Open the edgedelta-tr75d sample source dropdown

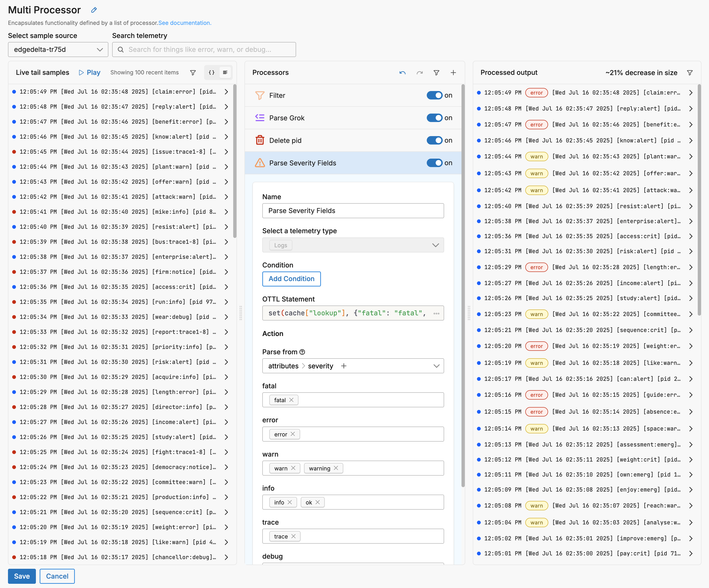click(58, 50)
